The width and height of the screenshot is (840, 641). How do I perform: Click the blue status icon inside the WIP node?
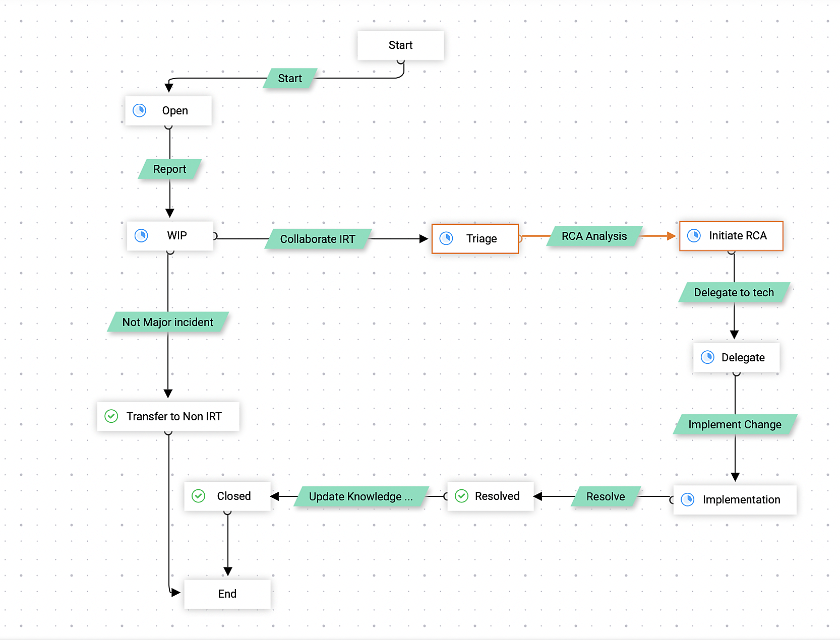click(x=142, y=235)
